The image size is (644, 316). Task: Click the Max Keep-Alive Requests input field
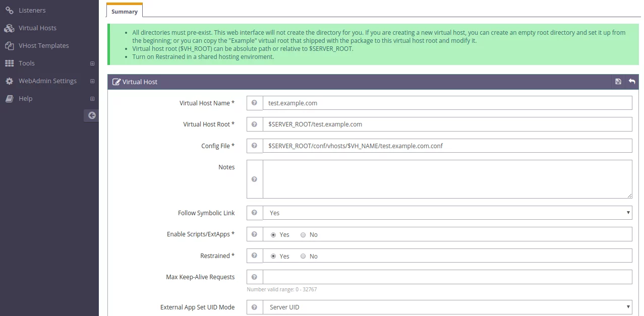[x=447, y=277]
